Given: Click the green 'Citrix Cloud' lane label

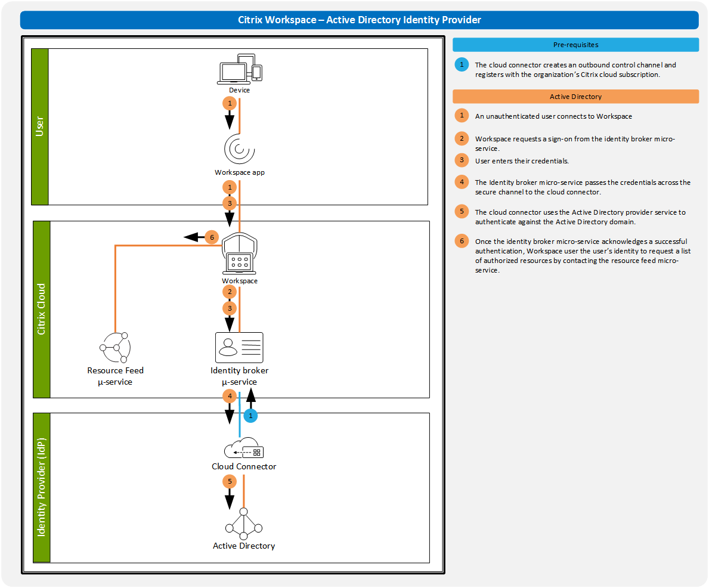Looking at the screenshot, I should click(41, 310).
